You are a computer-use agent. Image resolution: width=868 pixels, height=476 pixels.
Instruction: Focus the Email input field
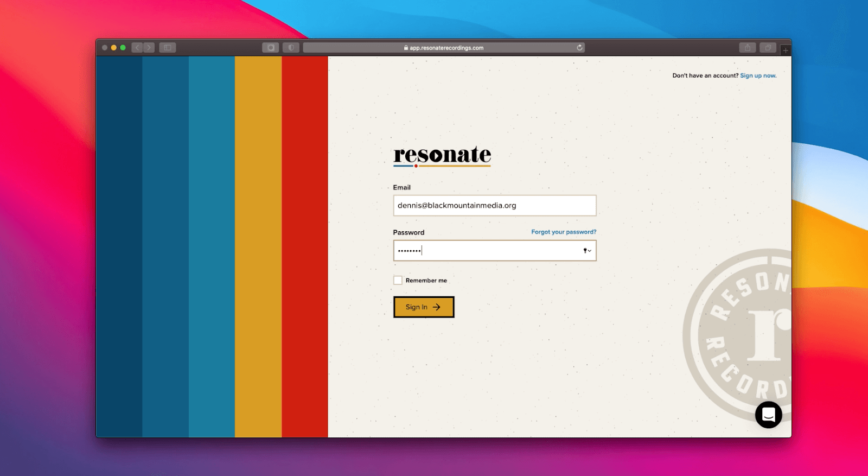pos(495,206)
